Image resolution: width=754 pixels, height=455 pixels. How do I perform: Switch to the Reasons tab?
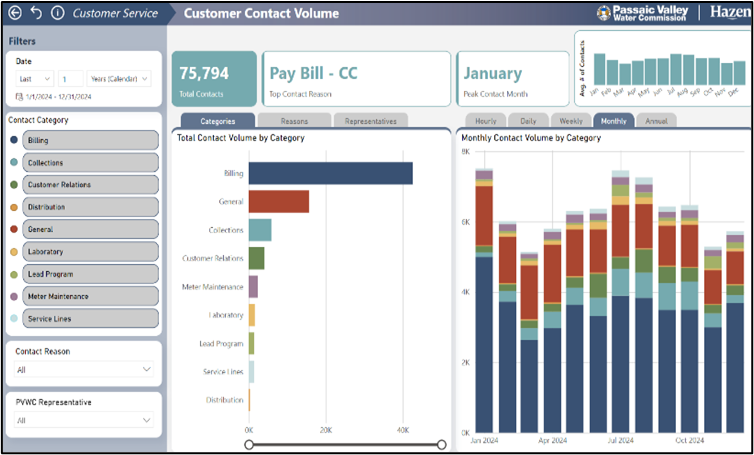[294, 121]
